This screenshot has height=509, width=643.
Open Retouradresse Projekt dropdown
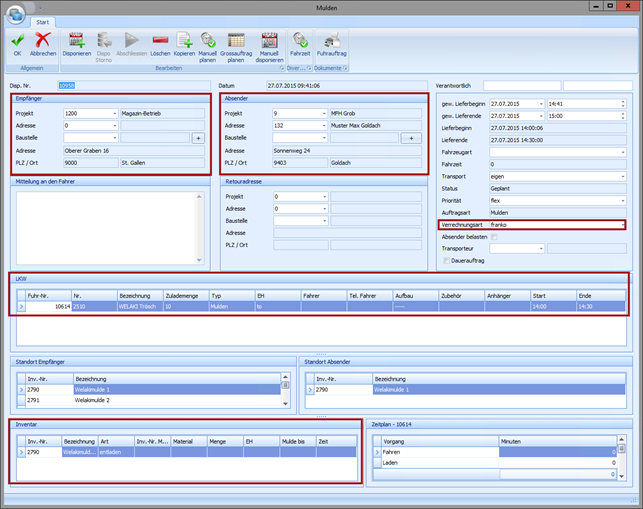point(324,197)
